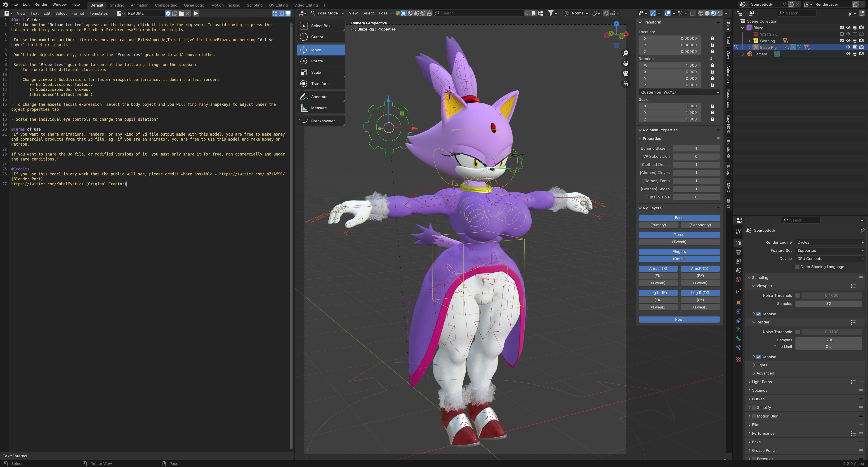
Task: Open the Render Engine dropdown
Action: pyautogui.click(x=830, y=242)
